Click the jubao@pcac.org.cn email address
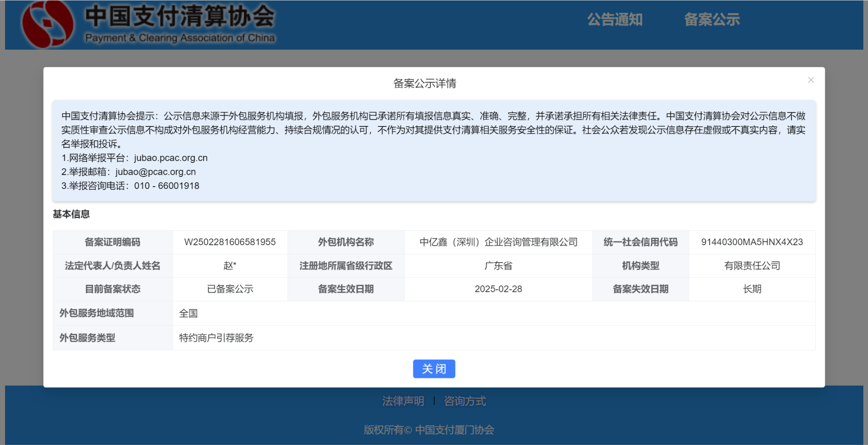This screenshot has height=445, width=868. point(156,172)
